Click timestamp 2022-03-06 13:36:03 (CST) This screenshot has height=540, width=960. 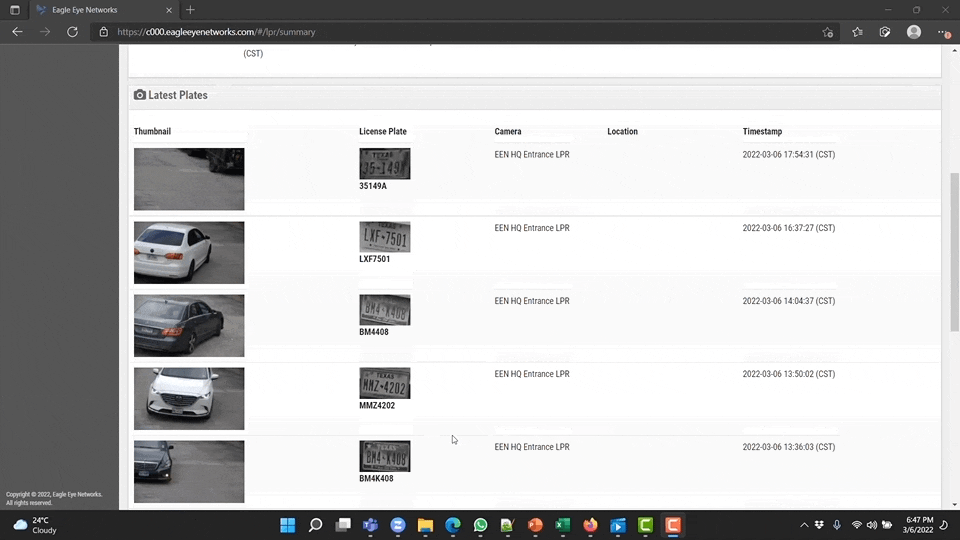click(x=789, y=447)
